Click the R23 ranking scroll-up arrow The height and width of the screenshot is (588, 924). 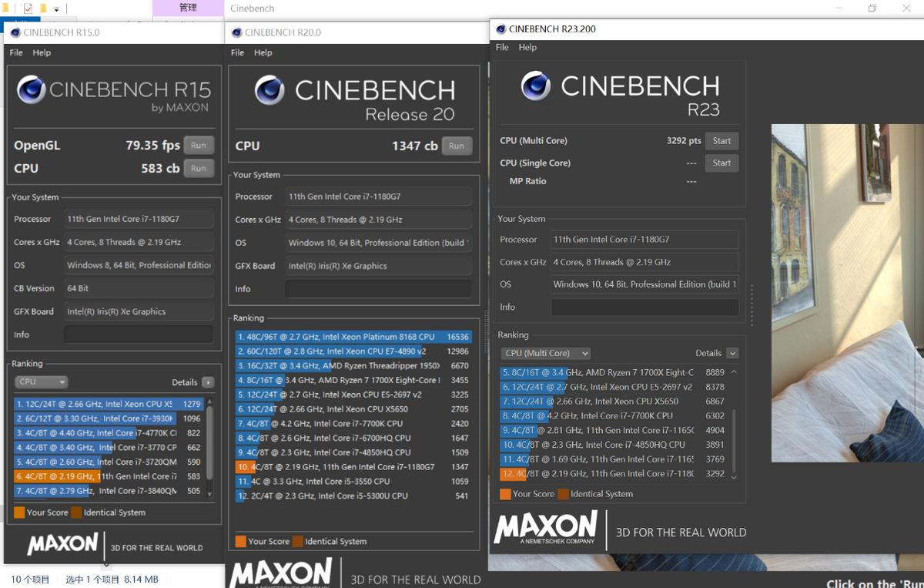pos(733,372)
